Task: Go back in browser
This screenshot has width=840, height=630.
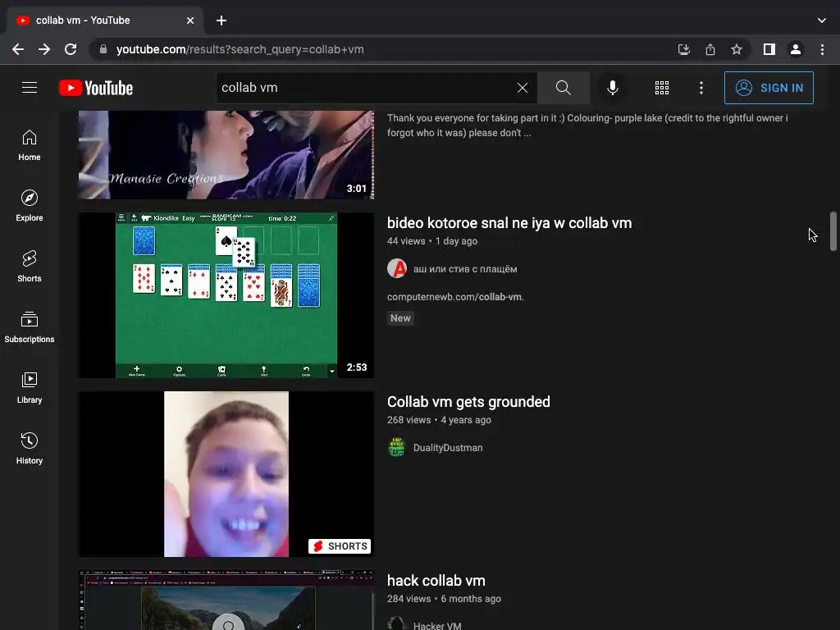Action: point(18,49)
